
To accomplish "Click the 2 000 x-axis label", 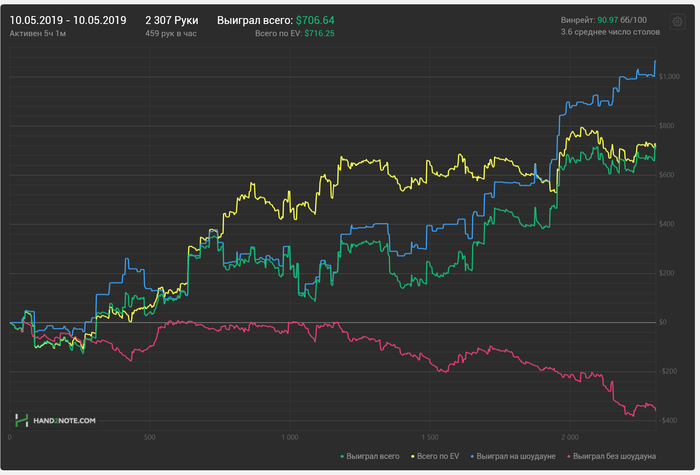I will (570, 438).
